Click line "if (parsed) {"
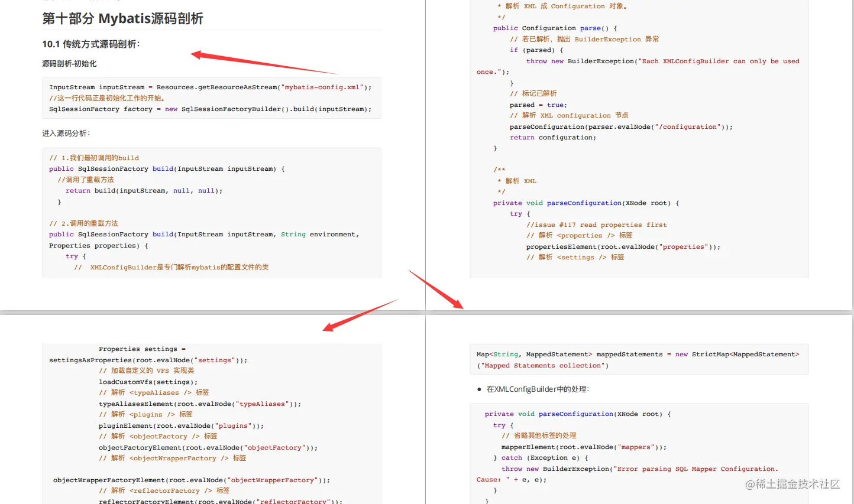 coord(536,50)
